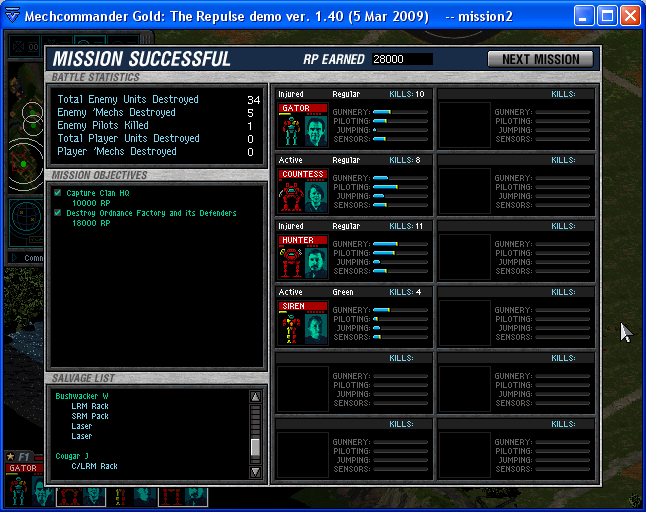
Task: Minimize the Mechcommander window
Action: 584,16
